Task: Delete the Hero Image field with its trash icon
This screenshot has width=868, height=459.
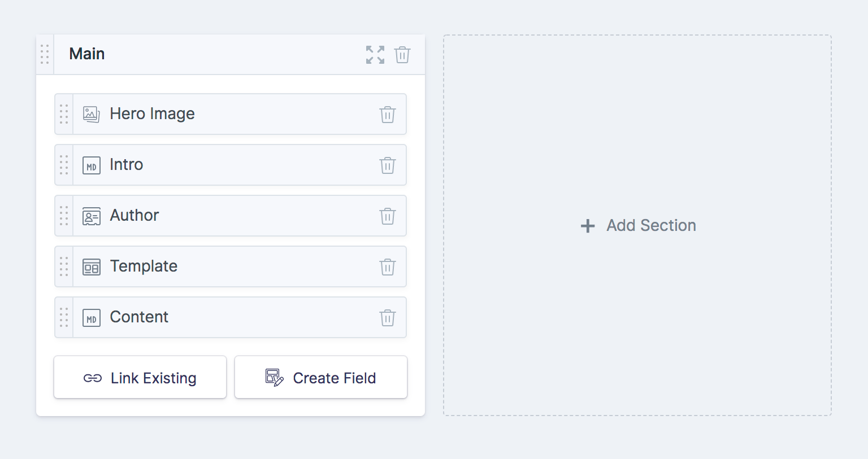Action: coord(388,114)
